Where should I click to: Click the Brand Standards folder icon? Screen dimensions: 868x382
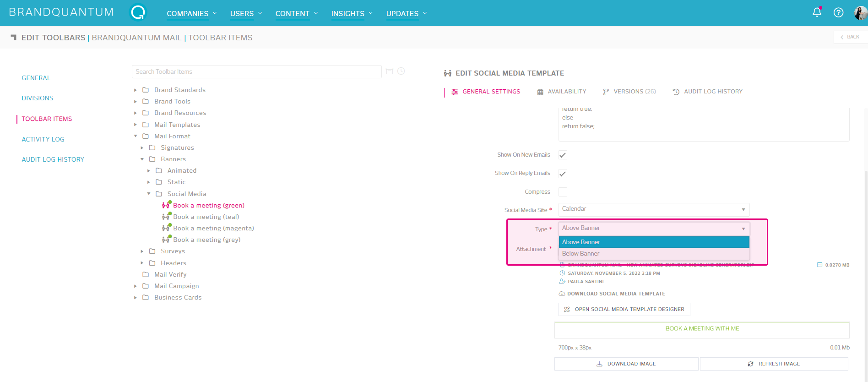(x=146, y=90)
